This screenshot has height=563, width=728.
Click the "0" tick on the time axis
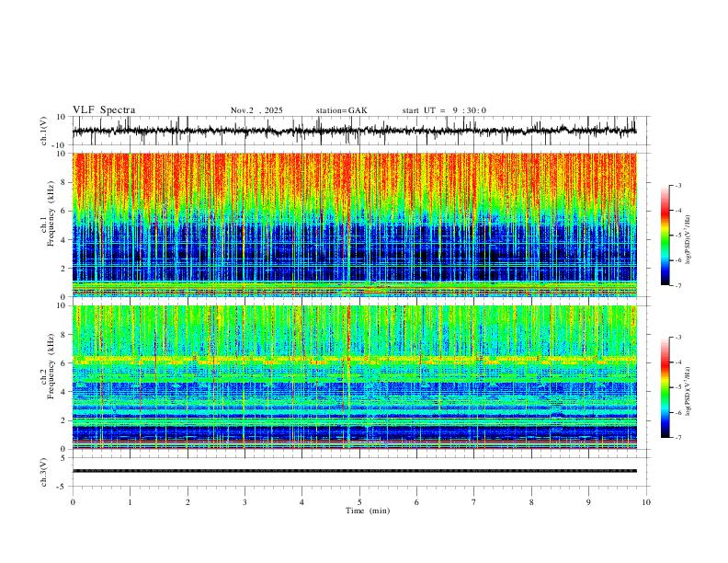(73, 502)
